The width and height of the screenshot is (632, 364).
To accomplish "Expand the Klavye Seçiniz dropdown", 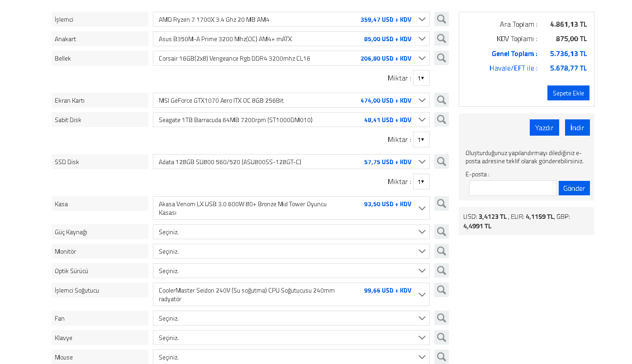I will pyautogui.click(x=291, y=338).
